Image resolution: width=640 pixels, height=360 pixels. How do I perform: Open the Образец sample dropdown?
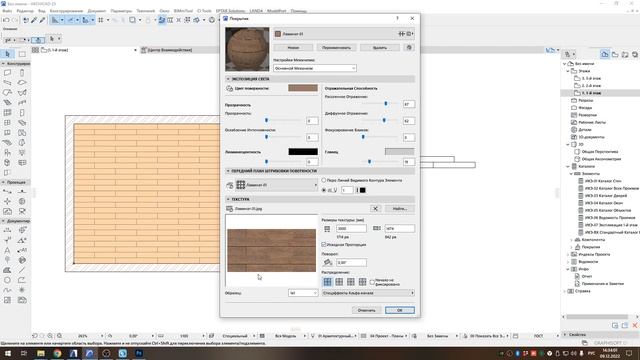[x=303, y=293]
